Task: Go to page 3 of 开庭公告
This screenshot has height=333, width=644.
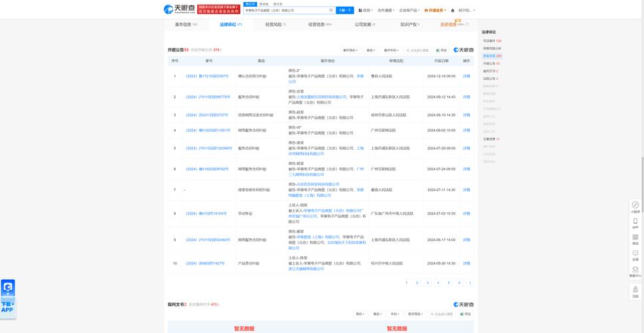Action: (x=428, y=283)
